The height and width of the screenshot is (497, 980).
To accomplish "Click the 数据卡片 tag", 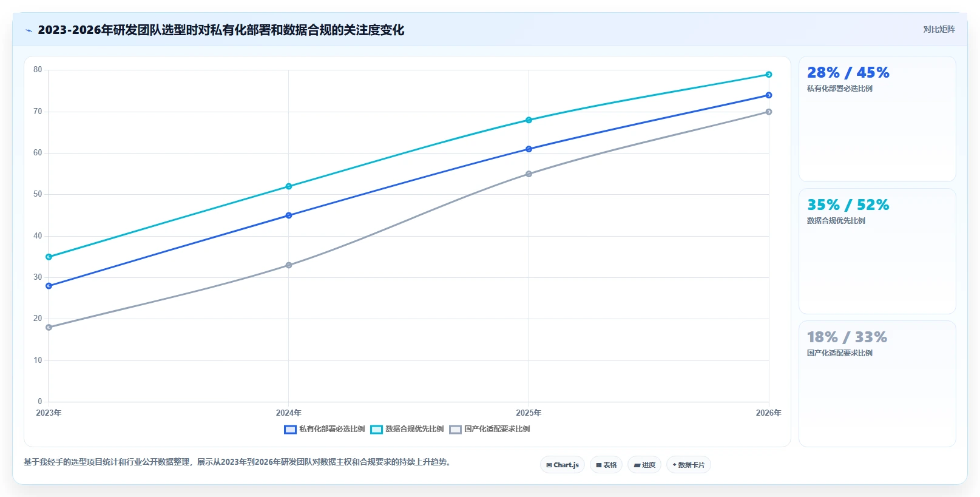I will tap(689, 465).
